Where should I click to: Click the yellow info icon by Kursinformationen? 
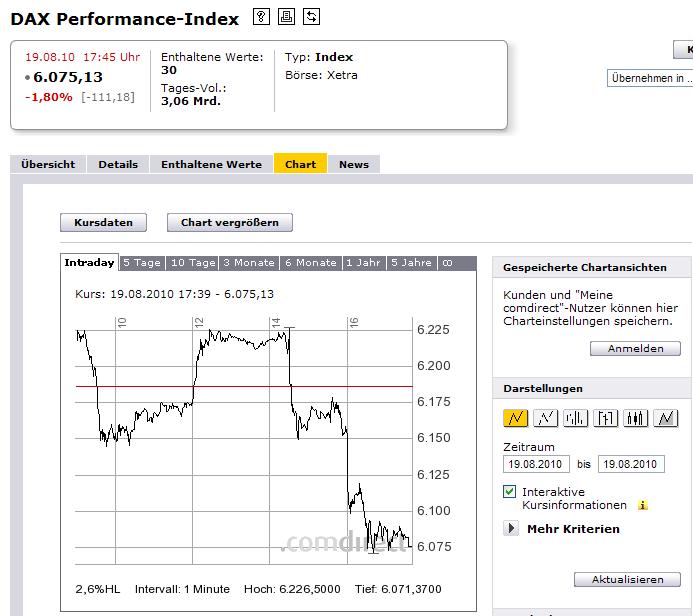point(643,505)
